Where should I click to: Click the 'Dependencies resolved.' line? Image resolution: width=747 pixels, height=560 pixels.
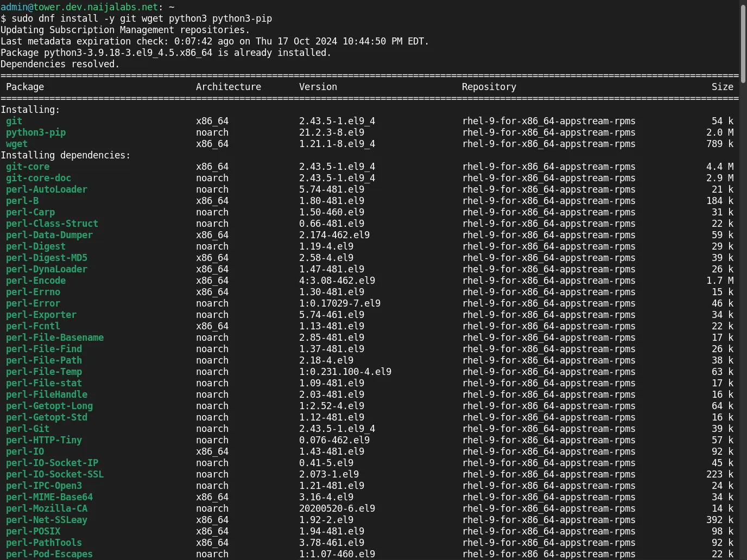coord(60,64)
